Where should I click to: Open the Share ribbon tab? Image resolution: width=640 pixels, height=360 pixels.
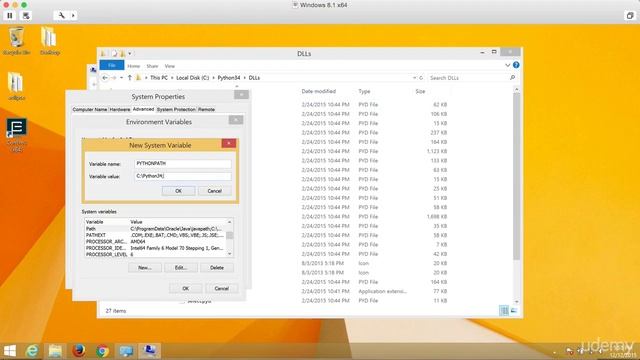[x=152, y=66]
